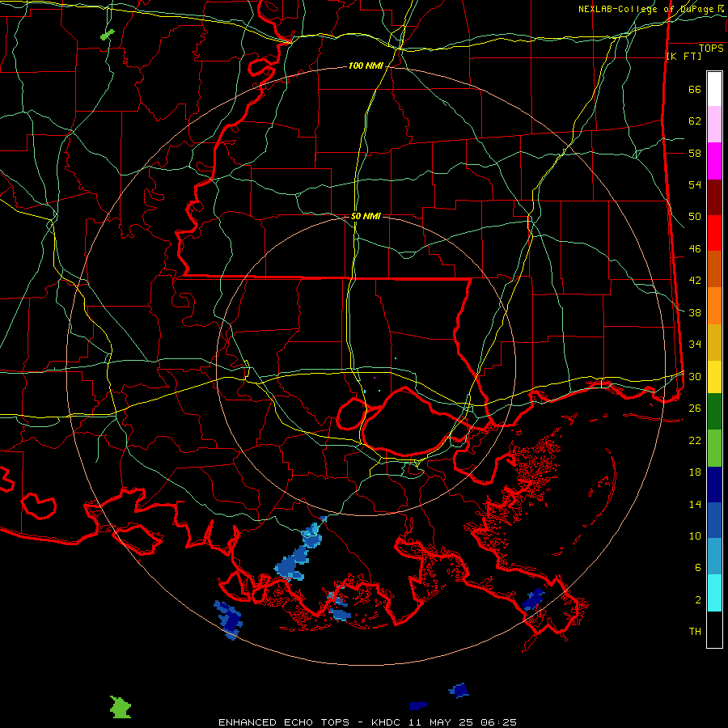
Task: Select the gold legend swatch
Action: tap(714, 343)
